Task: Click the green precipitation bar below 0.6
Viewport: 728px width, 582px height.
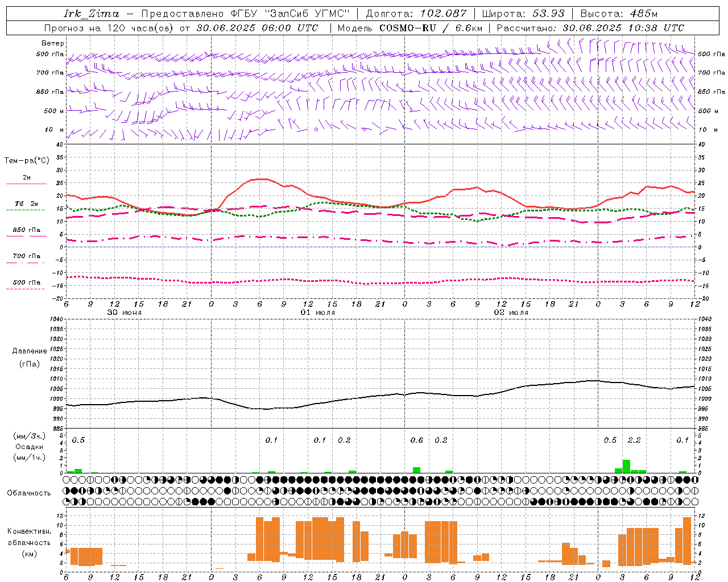Action: (x=417, y=470)
